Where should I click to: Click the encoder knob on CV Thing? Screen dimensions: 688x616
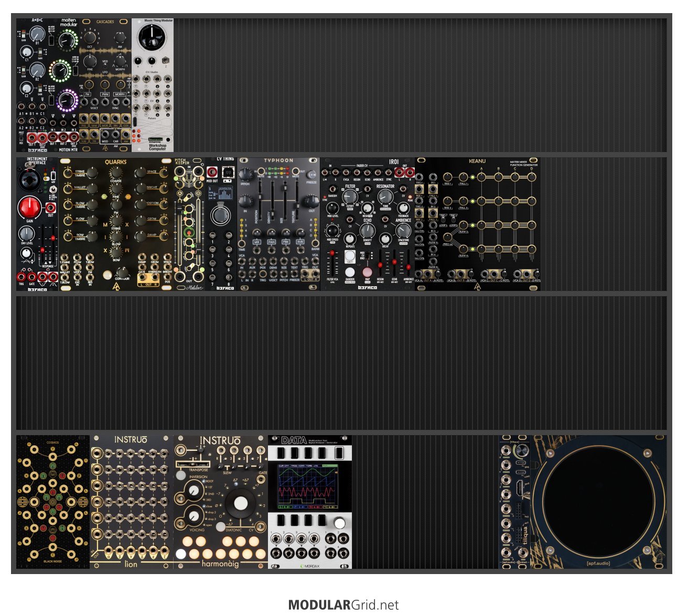221,215
